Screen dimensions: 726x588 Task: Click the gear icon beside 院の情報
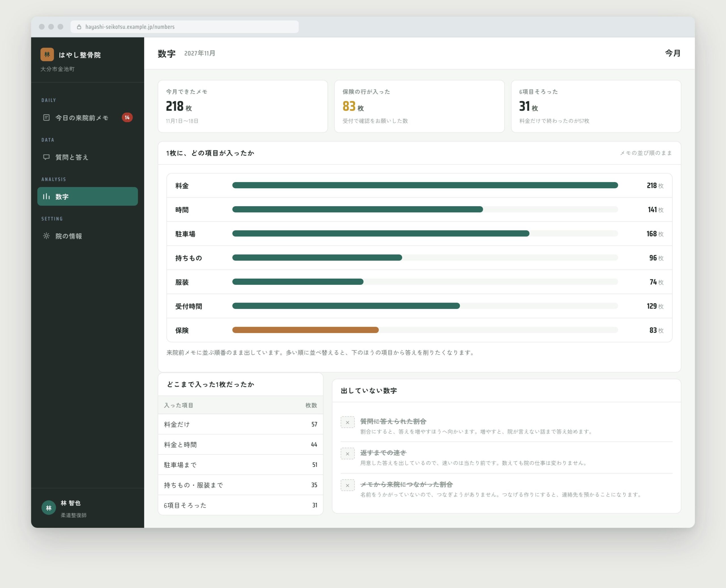click(x=47, y=236)
